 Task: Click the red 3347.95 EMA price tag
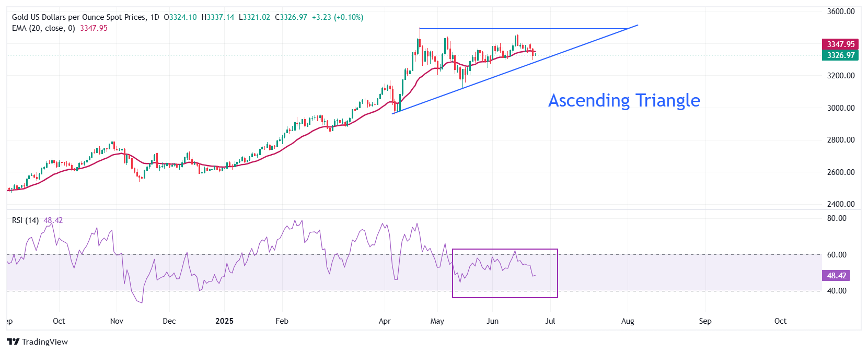pos(840,44)
